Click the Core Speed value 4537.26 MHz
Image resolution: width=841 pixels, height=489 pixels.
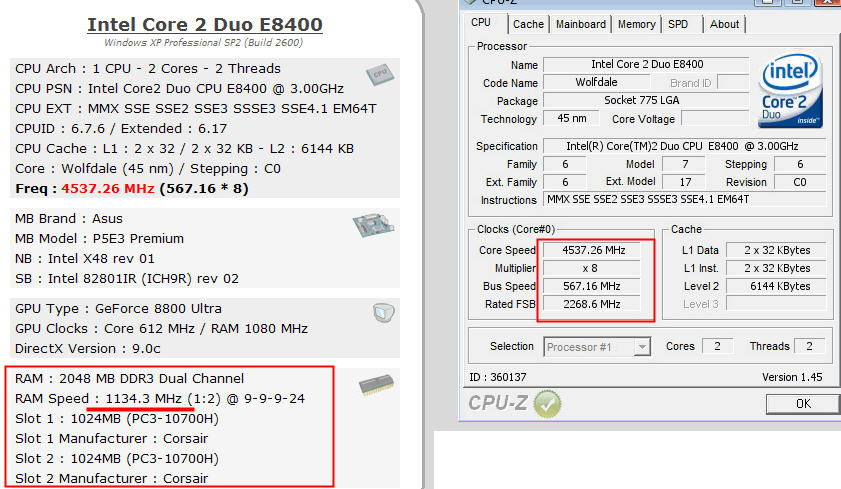coord(592,250)
